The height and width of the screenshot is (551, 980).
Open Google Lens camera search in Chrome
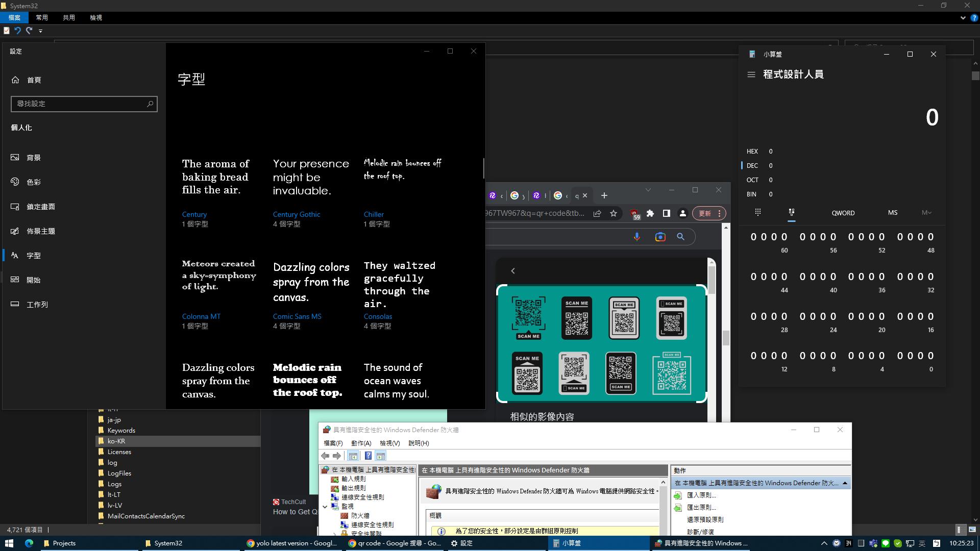(x=660, y=237)
